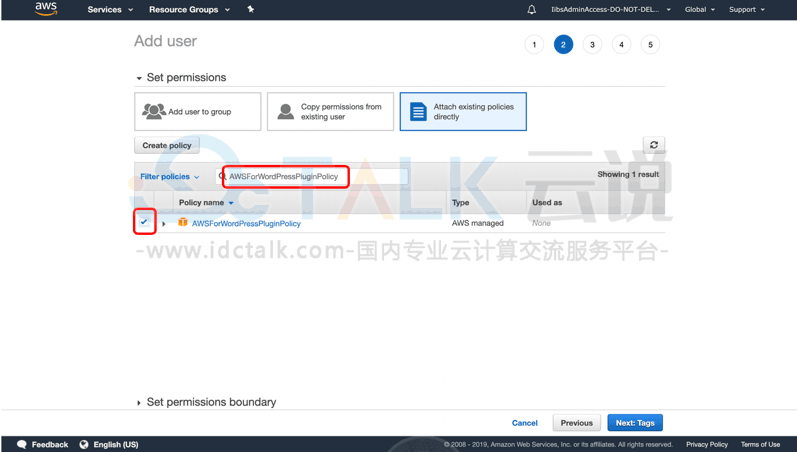Jump to step 4 circle
This screenshot has height=452, width=797.
point(621,45)
